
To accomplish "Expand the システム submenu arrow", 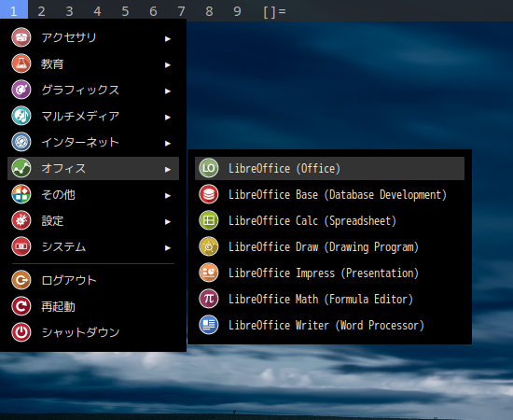I will pos(168,248).
